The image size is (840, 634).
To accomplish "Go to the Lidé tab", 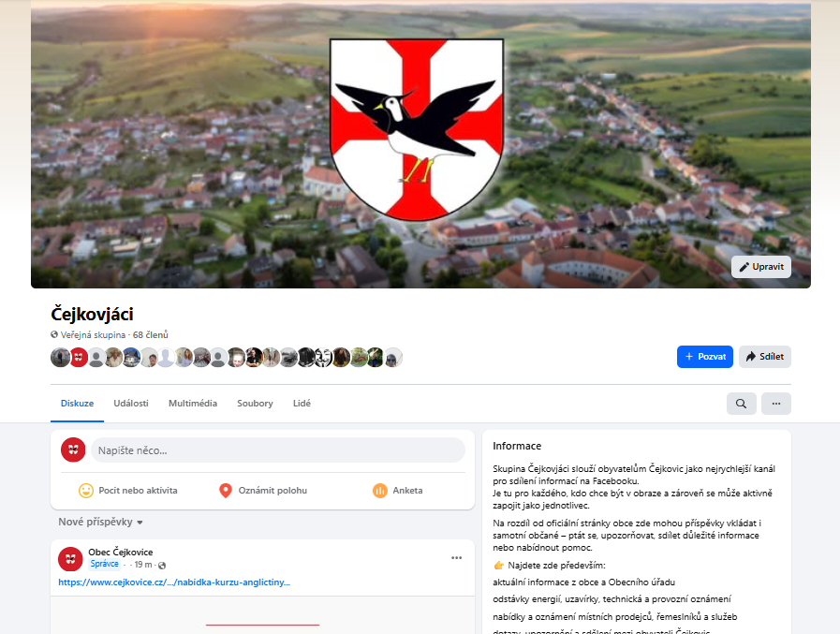I will click(302, 404).
